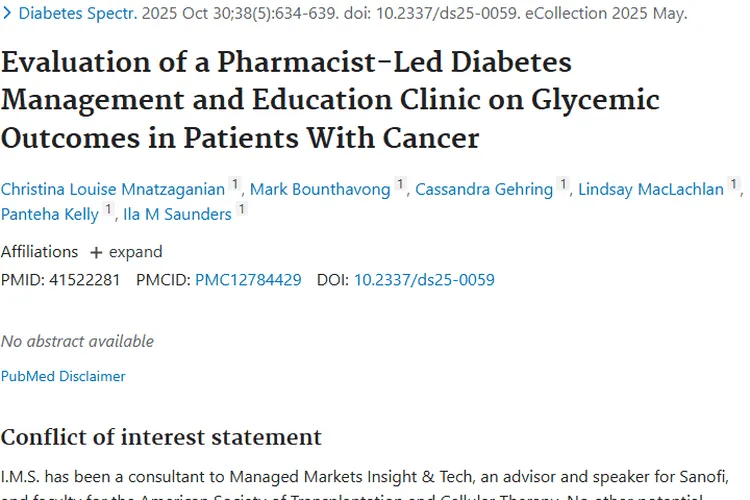Click affiliation superscript 1 after Bounthavong
Screen dimensions: 750x500
coord(400,184)
